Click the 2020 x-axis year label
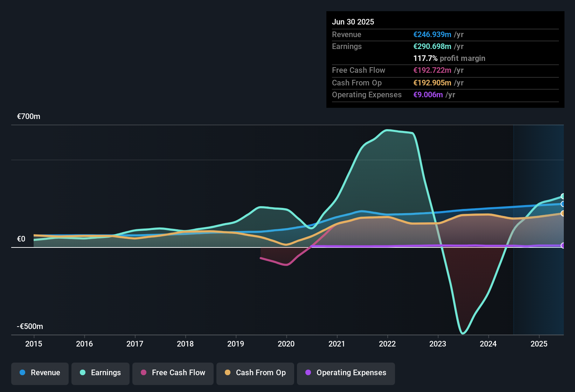This screenshot has height=392, width=575. pyautogui.click(x=286, y=344)
